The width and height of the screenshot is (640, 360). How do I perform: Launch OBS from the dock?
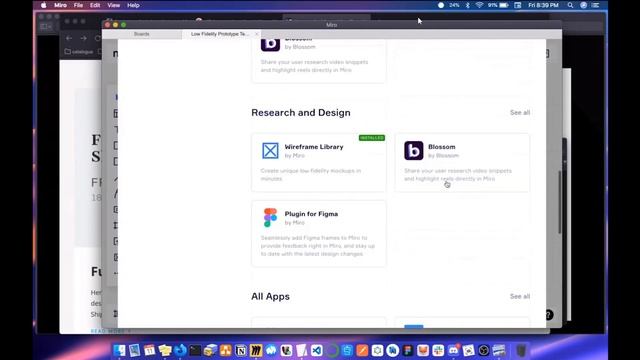click(484, 350)
